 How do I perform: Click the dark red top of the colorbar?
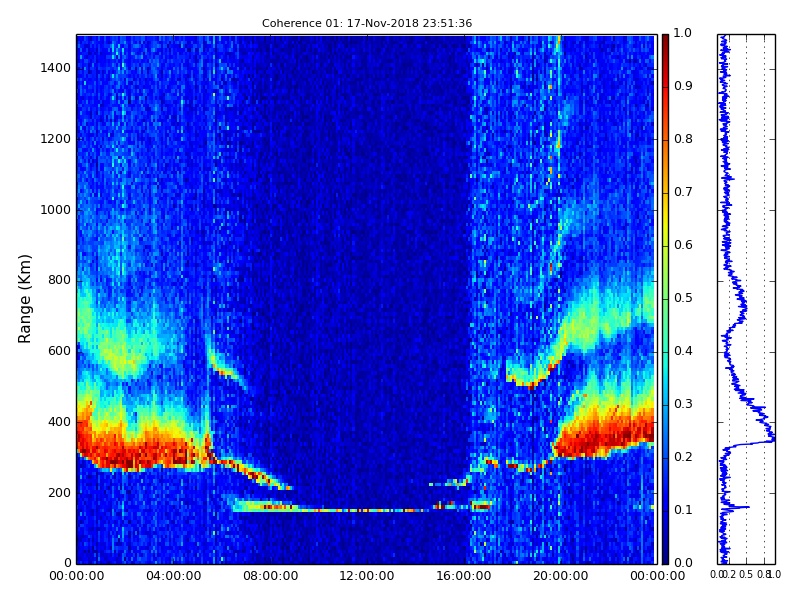(665, 41)
